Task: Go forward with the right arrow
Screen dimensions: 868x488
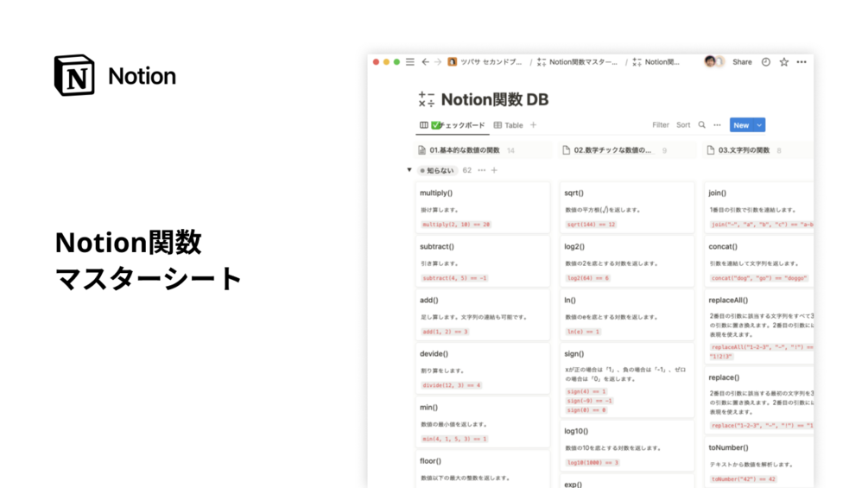Action: coord(438,62)
